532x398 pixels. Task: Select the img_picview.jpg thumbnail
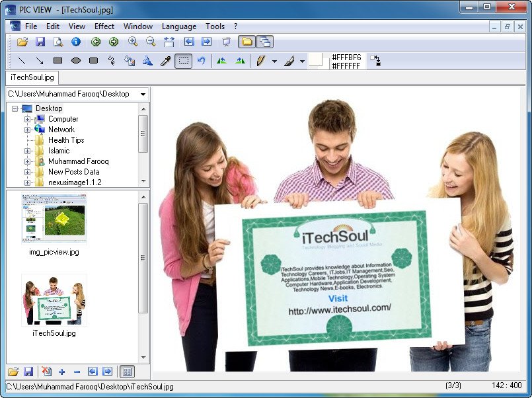click(x=54, y=219)
